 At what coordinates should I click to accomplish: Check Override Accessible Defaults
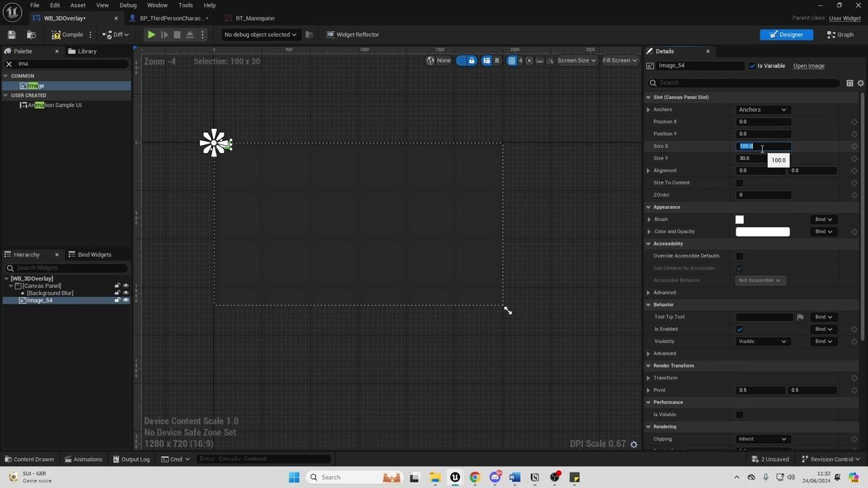(740, 256)
